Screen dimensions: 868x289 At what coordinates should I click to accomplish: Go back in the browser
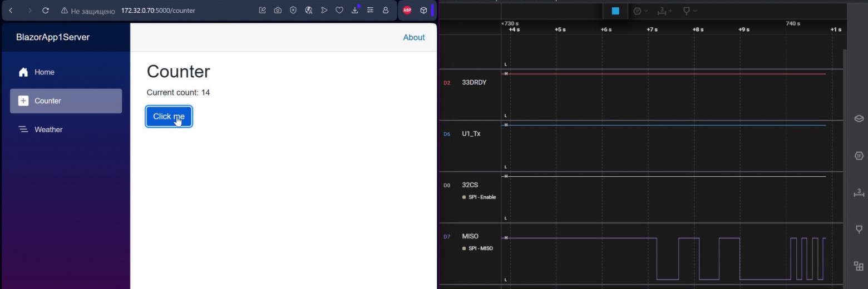click(x=11, y=11)
